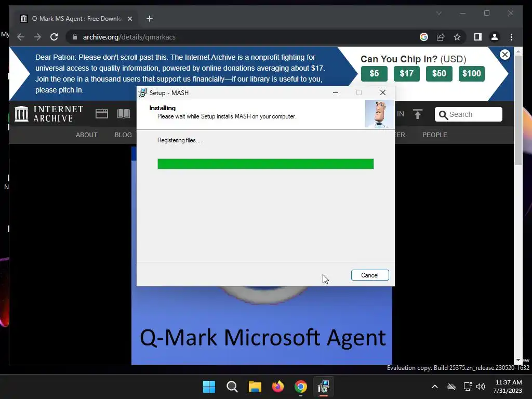Open a new Chrome tab
The image size is (532, 399).
(150, 19)
